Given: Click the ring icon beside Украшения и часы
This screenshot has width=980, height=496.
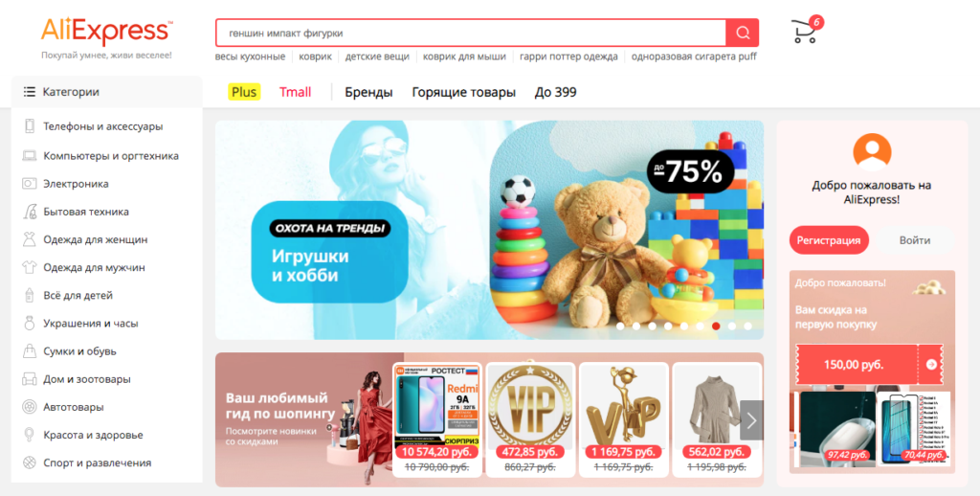Looking at the screenshot, I should coord(30,324).
